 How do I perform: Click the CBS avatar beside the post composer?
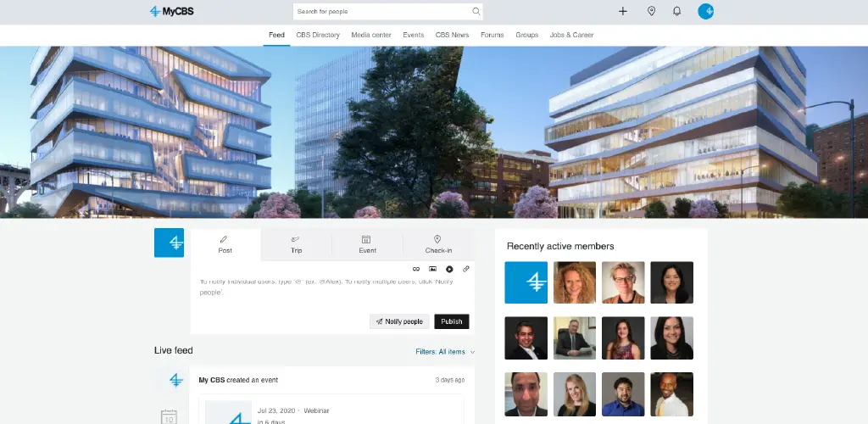click(x=169, y=243)
